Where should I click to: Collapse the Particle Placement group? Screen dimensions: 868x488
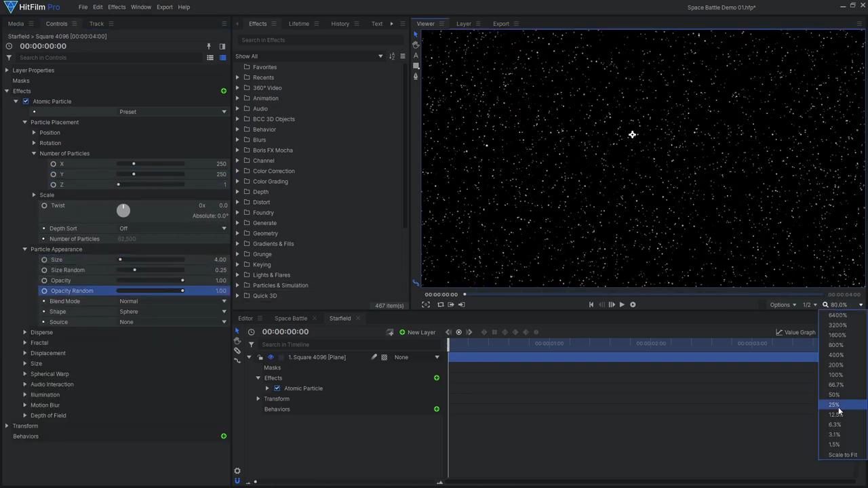pos(25,122)
